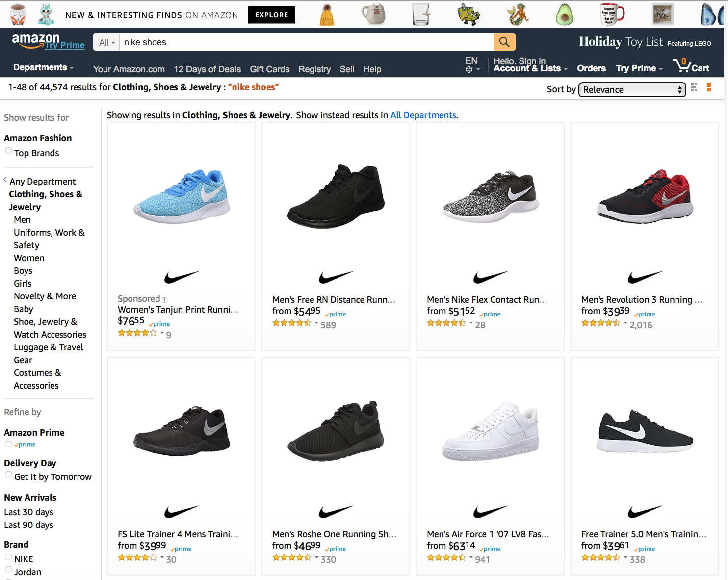Switch to grid view layout
The height and width of the screenshot is (580, 728).
[x=694, y=87]
